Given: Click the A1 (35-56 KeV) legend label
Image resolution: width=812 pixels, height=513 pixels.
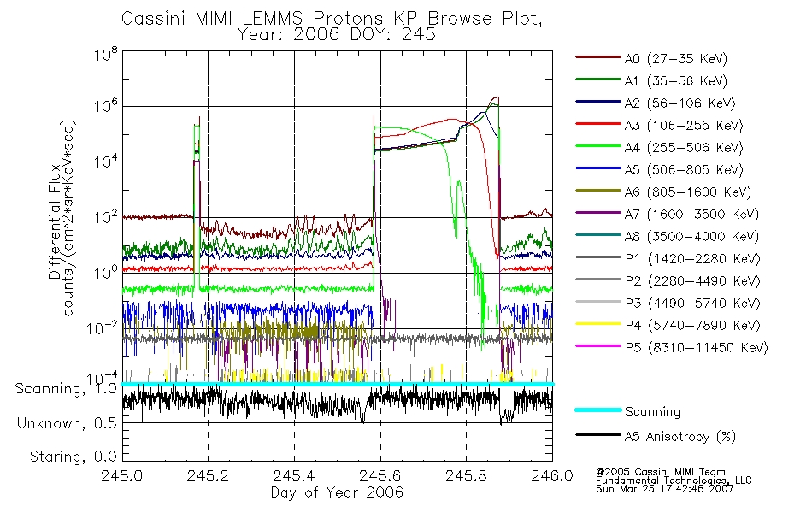Looking at the screenshot, I should pos(676,81).
